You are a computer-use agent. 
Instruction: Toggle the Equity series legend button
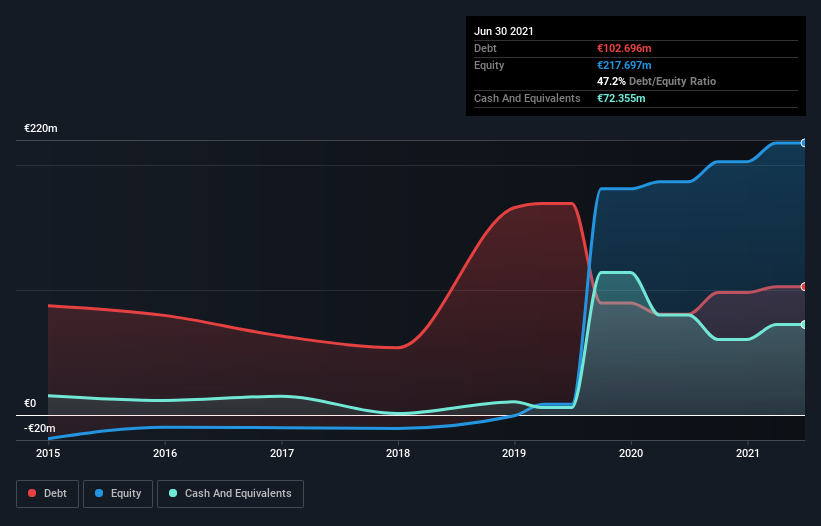click(118, 494)
